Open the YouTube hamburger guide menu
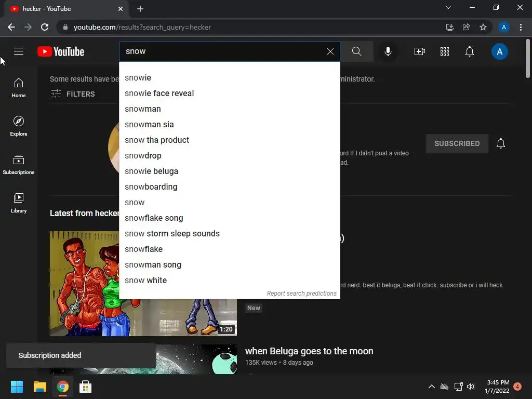 coord(19,51)
